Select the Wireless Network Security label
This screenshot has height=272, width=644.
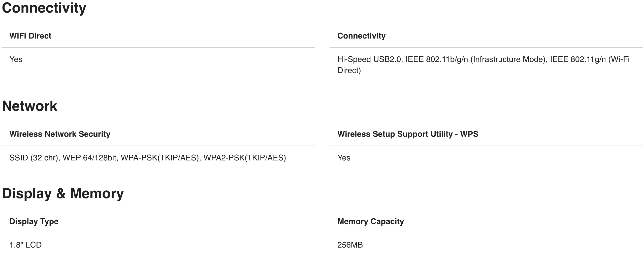coord(60,134)
